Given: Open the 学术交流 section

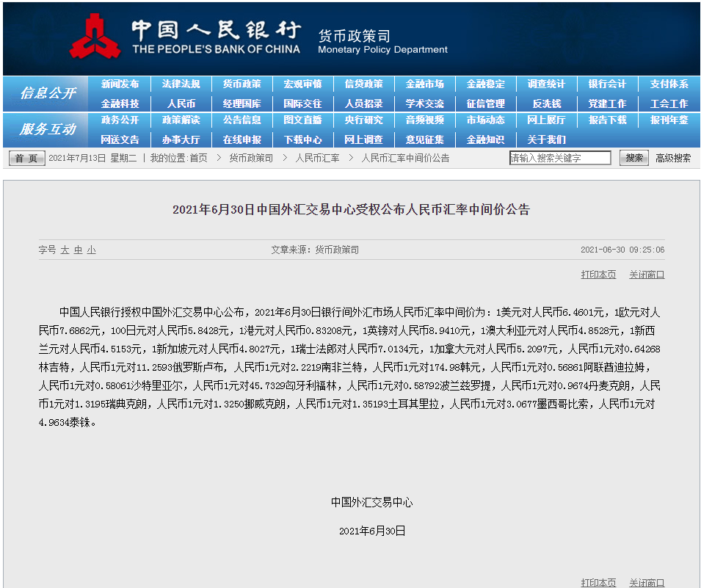Looking at the screenshot, I should (x=425, y=104).
